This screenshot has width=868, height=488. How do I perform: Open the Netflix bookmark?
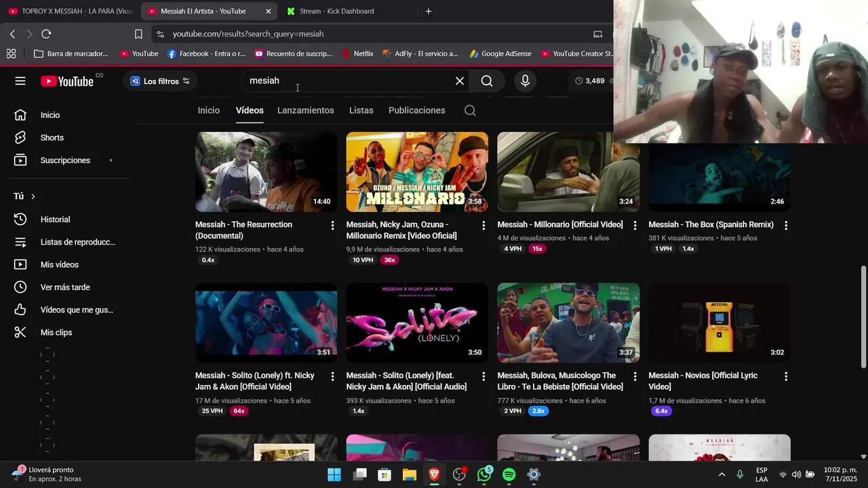[x=358, y=54]
